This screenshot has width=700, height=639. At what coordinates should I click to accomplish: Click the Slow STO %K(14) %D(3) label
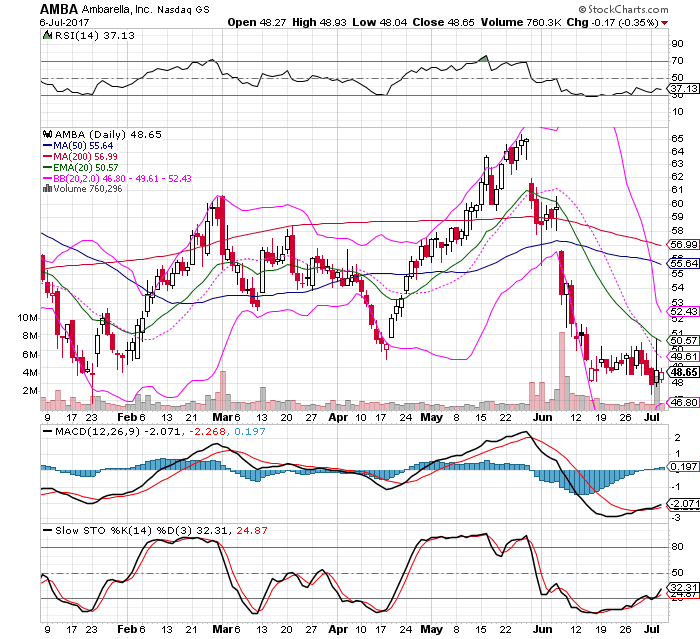tap(124, 530)
